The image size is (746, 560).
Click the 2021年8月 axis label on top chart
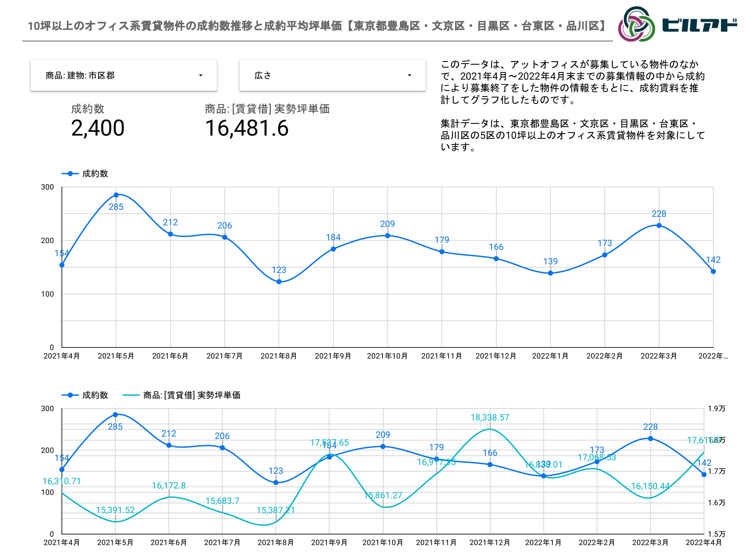[279, 356]
